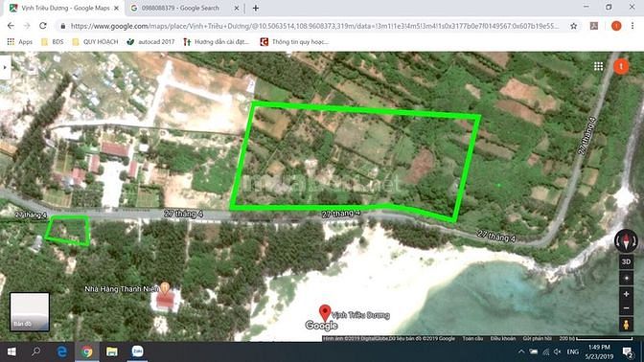The image size is (644, 362).
Task: Toggle the 200 bộ scale bar units
Action: (x=595, y=339)
